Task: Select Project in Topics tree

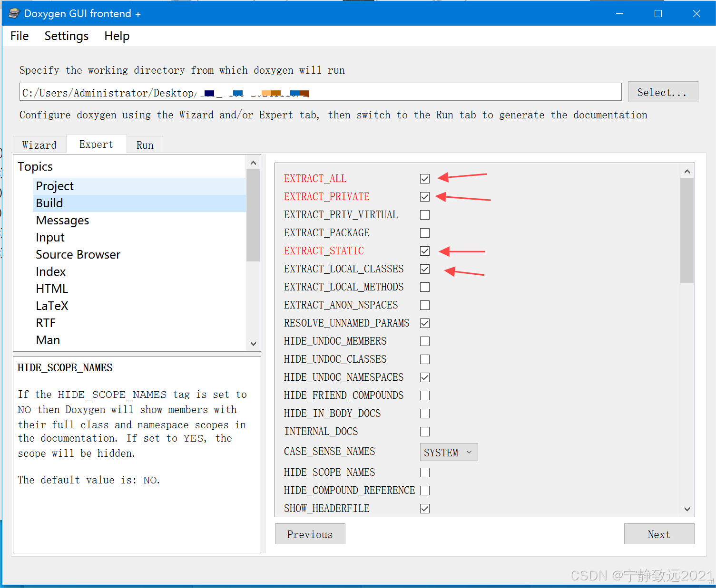Action: (139, 186)
